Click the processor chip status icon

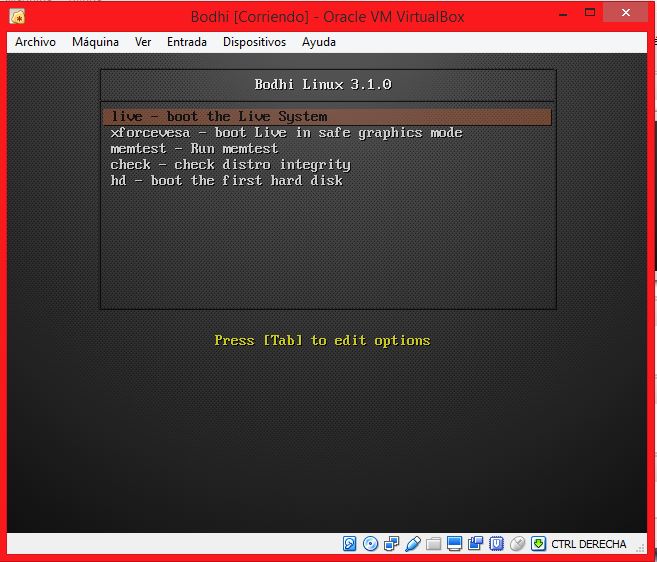pos(496,544)
